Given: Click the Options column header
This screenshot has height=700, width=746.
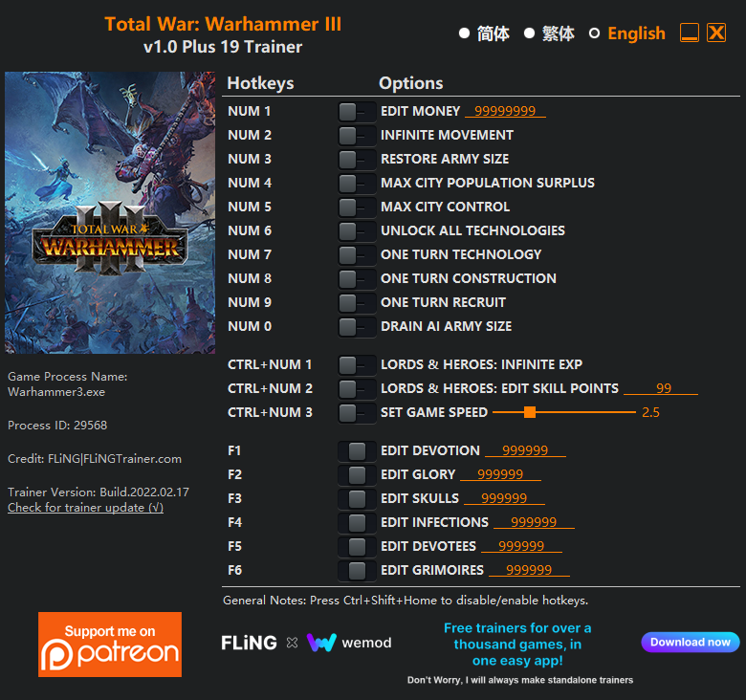Looking at the screenshot, I should (x=410, y=83).
